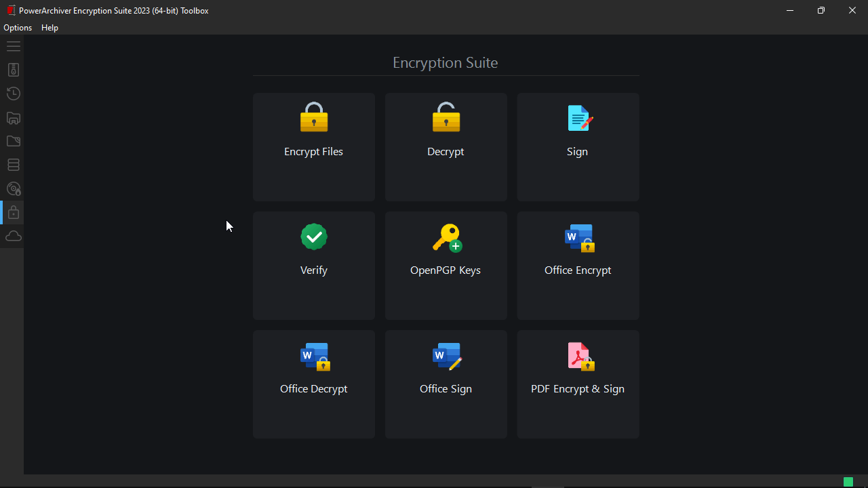Select the file explorer folder sidebar icon
This screenshot has width=868, height=488.
[x=14, y=118]
